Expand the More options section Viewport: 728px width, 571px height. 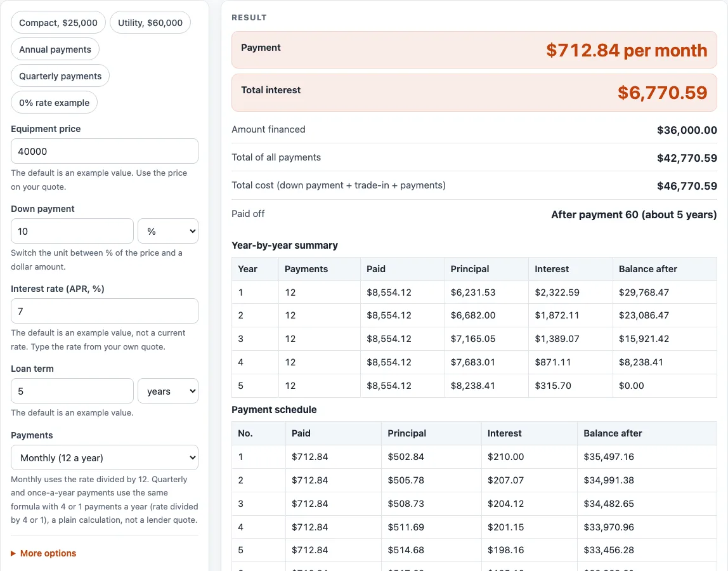43,553
